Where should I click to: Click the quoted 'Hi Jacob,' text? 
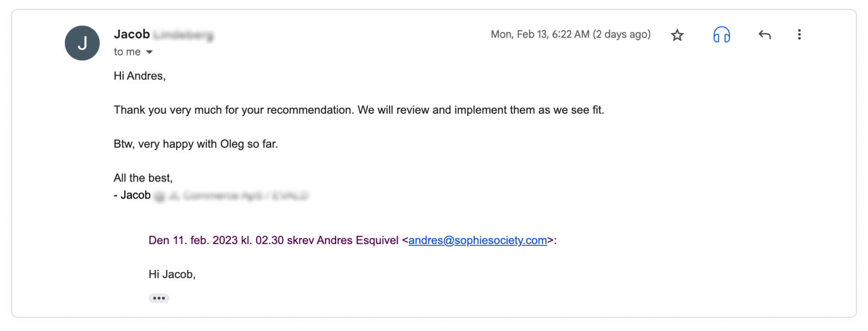point(172,274)
